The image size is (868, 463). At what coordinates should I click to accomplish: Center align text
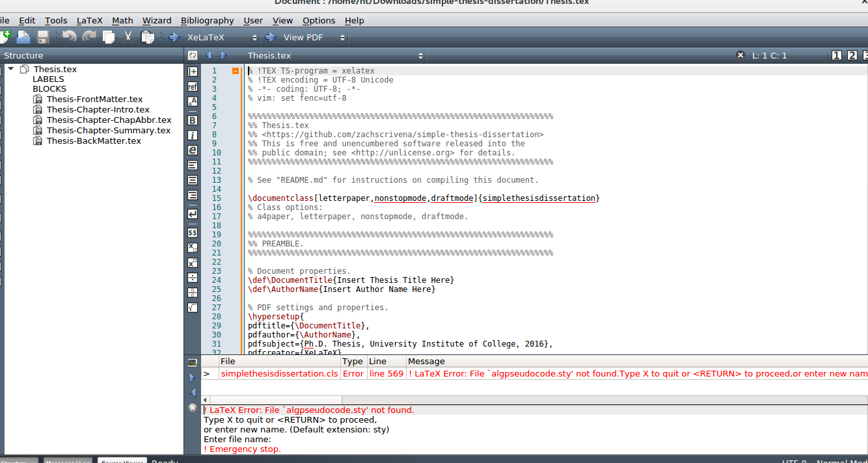[x=193, y=180]
